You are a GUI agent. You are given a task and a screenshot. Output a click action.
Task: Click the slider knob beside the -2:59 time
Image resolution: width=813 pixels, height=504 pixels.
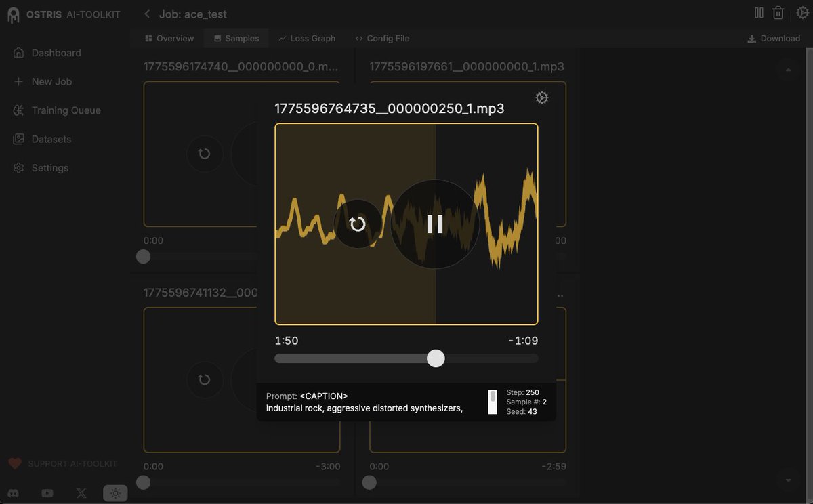coord(369,482)
